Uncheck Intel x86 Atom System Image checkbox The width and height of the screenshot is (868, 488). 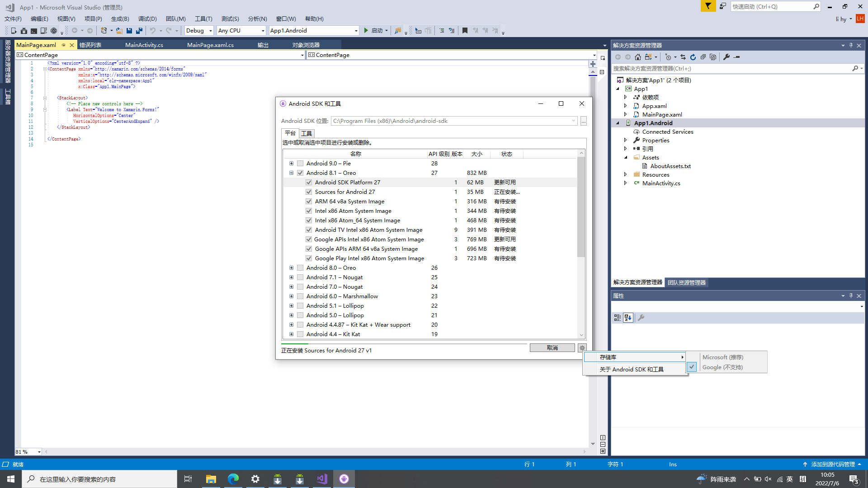(309, 211)
